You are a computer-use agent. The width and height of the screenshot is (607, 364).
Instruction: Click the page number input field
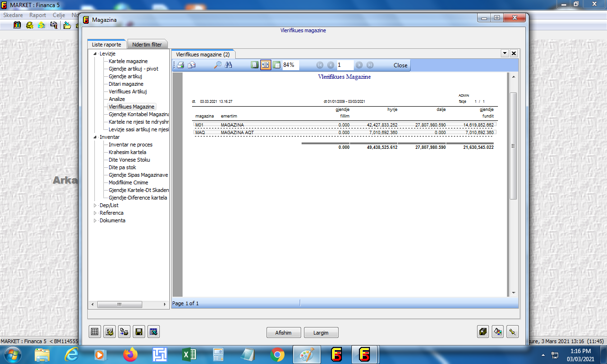345,65
